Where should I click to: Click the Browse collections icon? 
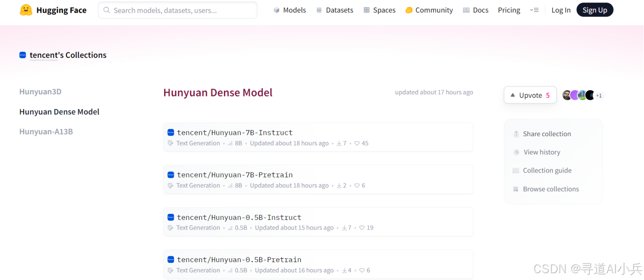[x=516, y=189]
